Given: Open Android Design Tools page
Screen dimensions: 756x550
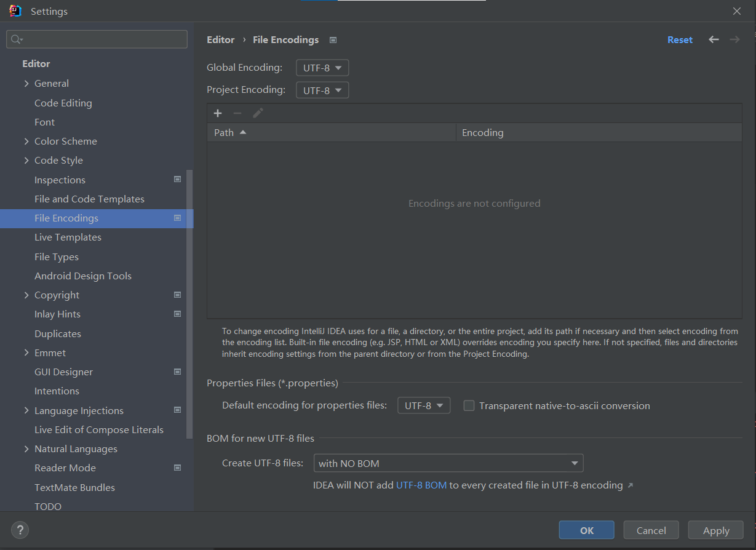Looking at the screenshot, I should coord(83,276).
